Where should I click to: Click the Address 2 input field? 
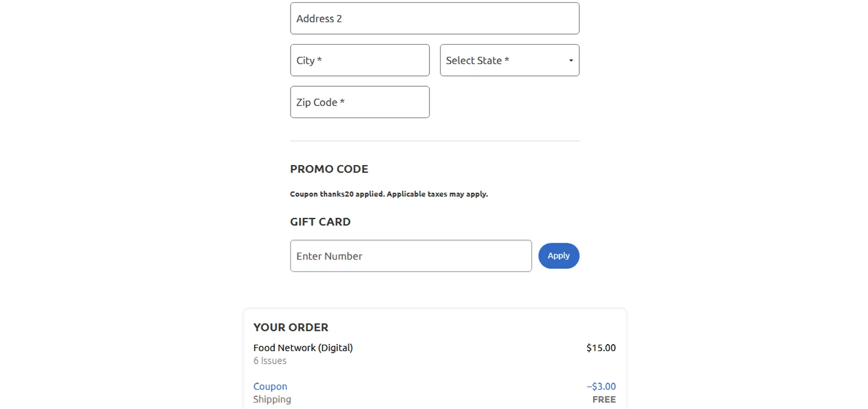pyautogui.click(x=434, y=19)
